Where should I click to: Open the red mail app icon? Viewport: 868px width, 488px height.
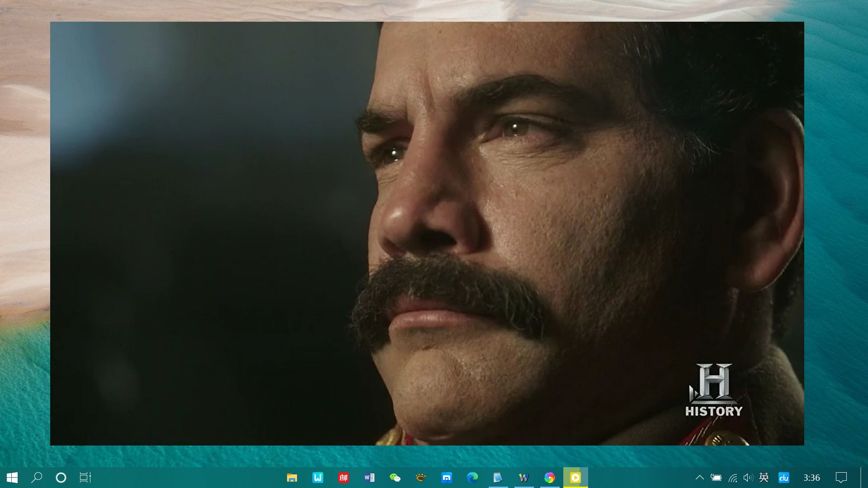[x=344, y=478]
